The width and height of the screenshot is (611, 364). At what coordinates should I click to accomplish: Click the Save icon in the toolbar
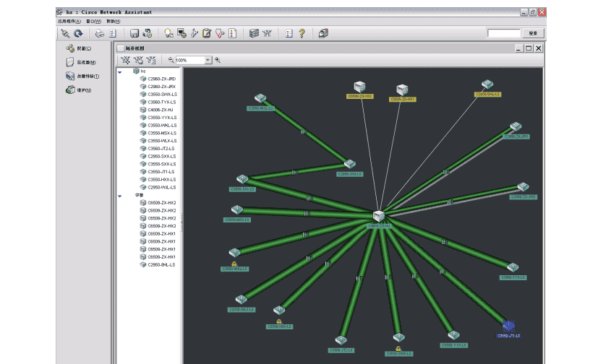click(134, 33)
